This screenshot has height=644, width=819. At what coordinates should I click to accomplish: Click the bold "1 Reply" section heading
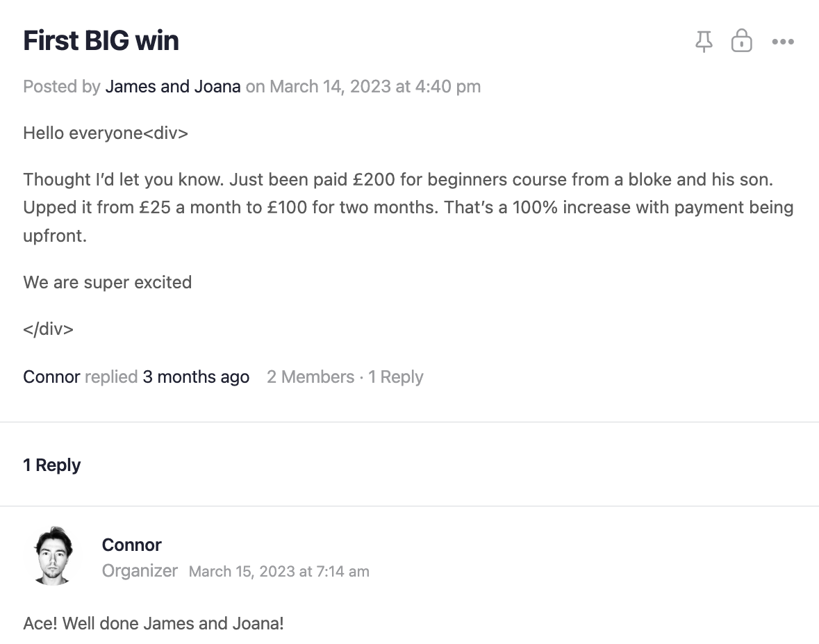52,465
